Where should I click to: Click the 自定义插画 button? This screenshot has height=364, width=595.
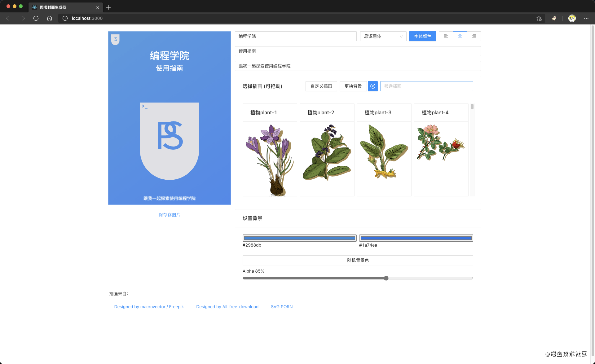321,86
